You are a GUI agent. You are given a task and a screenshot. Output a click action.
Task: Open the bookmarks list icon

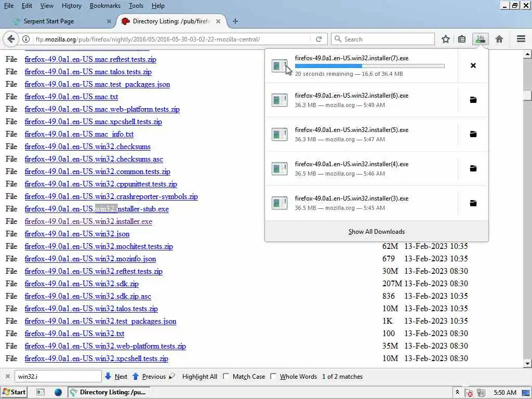click(x=462, y=39)
